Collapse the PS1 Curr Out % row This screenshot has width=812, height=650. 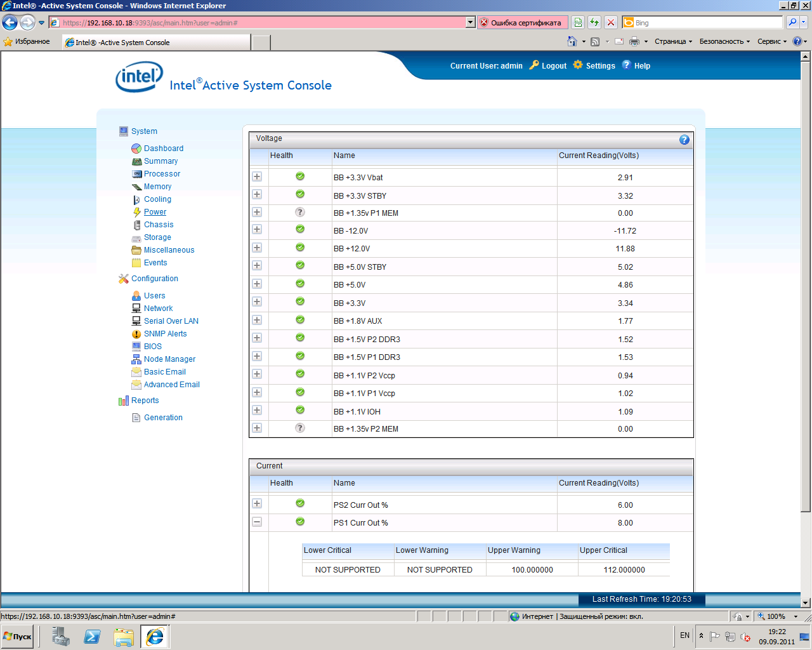257,522
